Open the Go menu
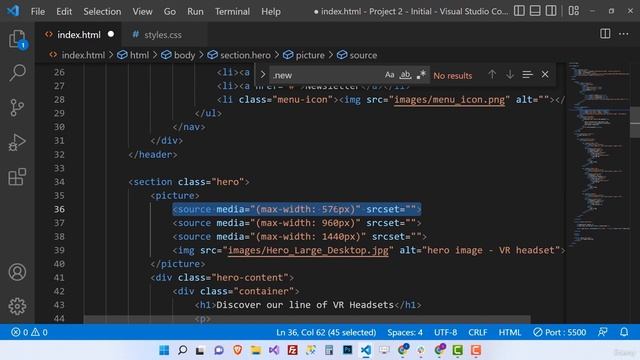This screenshot has height=360, width=640. coord(169,11)
